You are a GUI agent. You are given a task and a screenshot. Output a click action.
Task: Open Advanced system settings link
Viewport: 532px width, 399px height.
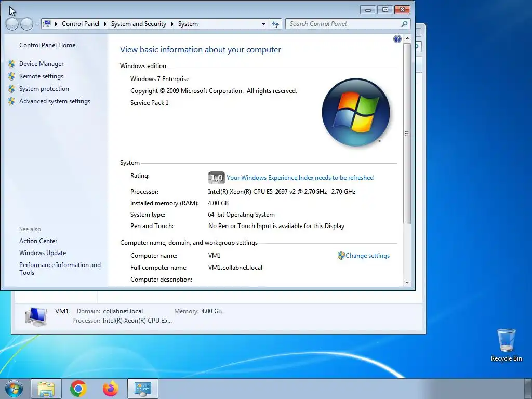click(x=55, y=101)
